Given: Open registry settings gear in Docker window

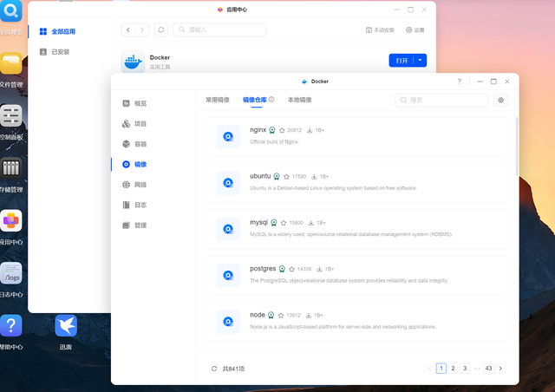Looking at the screenshot, I should click(x=501, y=101).
